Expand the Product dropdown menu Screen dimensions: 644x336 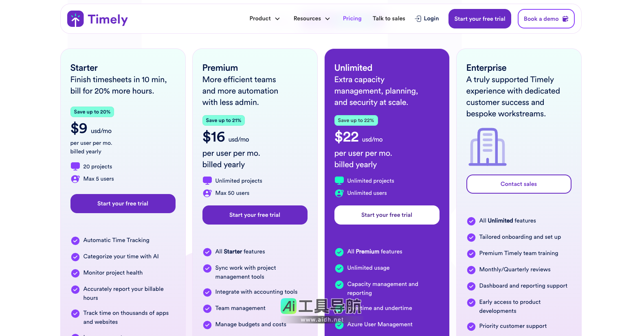tap(265, 19)
